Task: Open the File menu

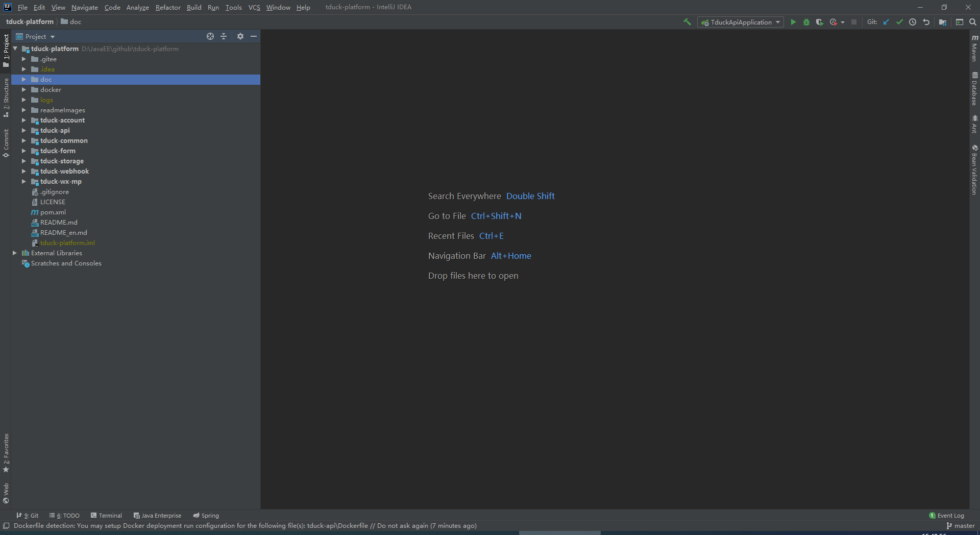Action: 22,7
